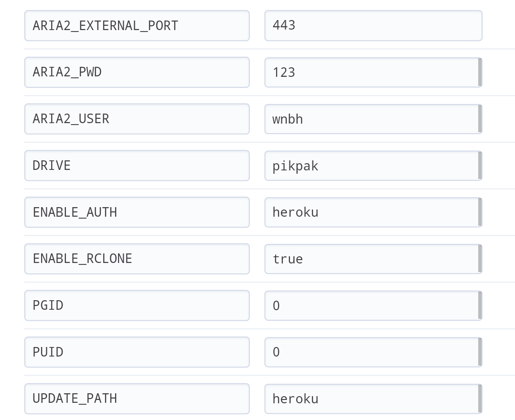Click the PUID key field
Screen dimensions: 515x420
click(137, 352)
